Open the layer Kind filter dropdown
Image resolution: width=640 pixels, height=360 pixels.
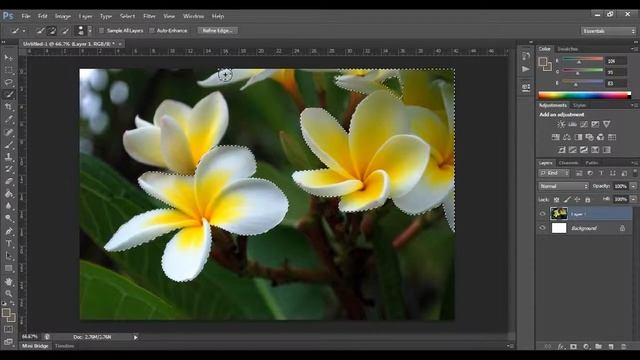pos(554,173)
